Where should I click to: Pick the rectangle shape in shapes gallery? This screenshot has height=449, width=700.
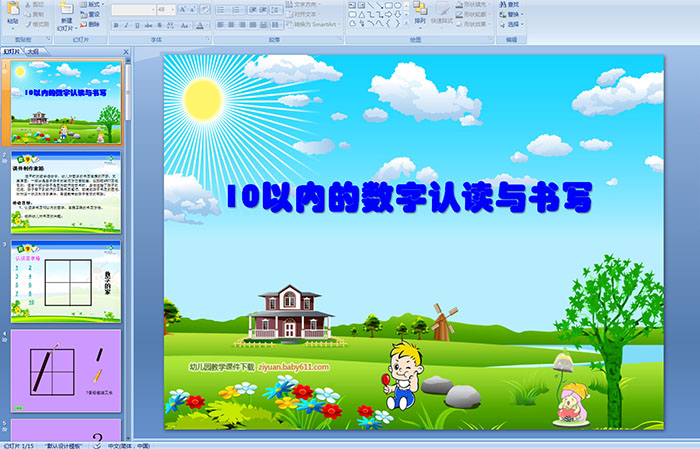389,5
